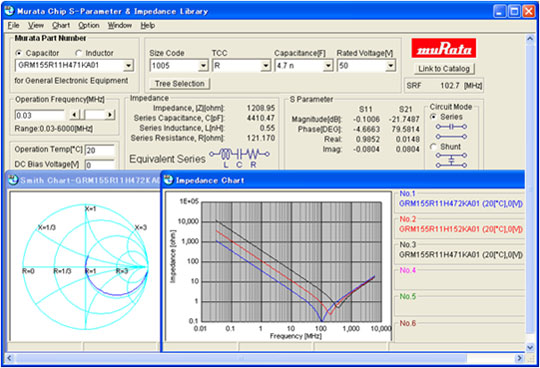Open the Chart menu
Image resolution: width=540 pixels, height=368 pixels.
tap(61, 25)
